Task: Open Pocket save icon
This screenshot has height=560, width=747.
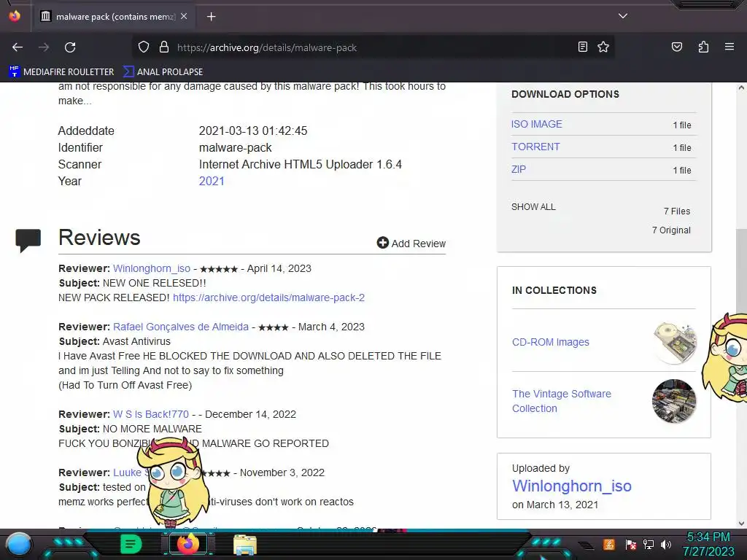Action: [x=676, y=47]
